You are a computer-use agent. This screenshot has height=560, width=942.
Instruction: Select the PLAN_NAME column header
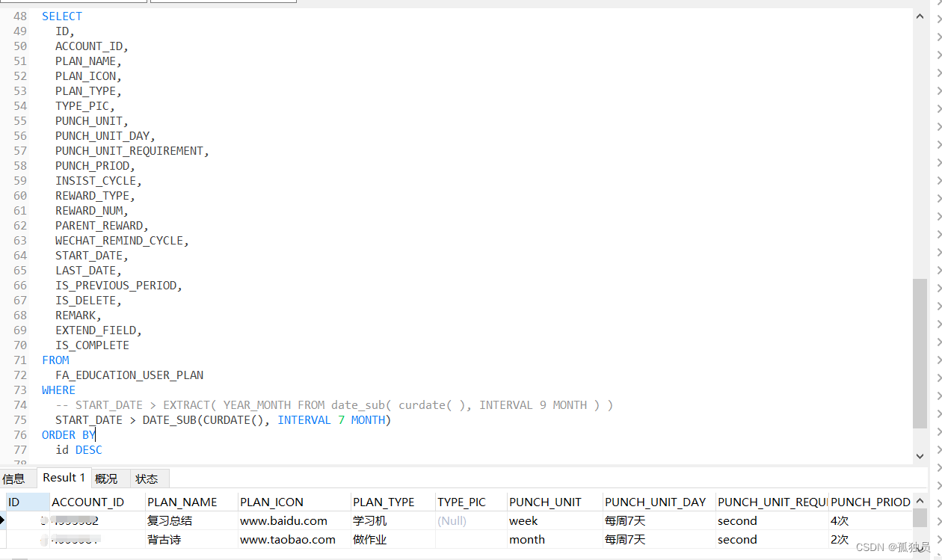coord(191,502)
